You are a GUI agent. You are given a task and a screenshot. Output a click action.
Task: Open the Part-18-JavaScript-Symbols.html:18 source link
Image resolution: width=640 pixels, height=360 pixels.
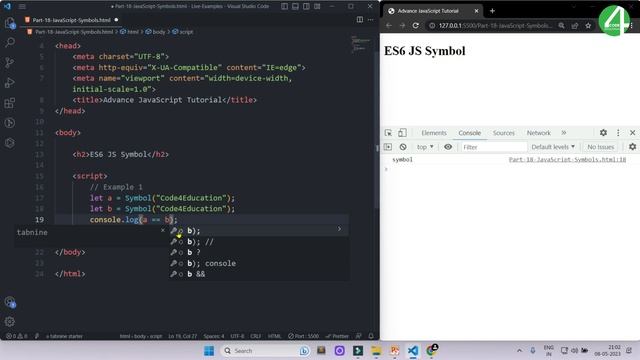pos(567,160)
